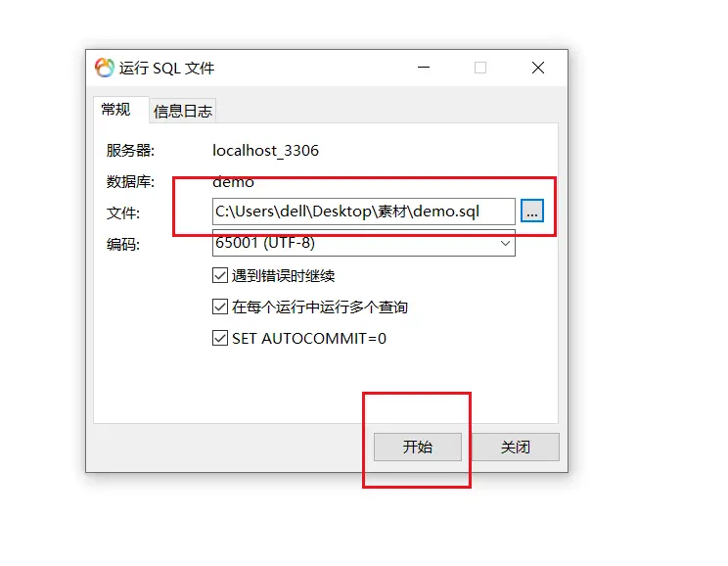
Task: Disable the SET AUTOCOMMIT=0 checkbox
Action: 220,338
